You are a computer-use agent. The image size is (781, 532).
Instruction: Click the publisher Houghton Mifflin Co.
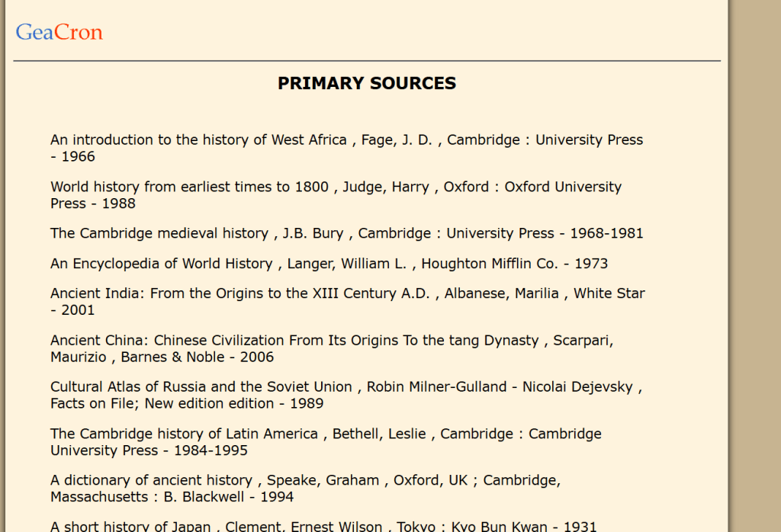[x=490, y=264]
